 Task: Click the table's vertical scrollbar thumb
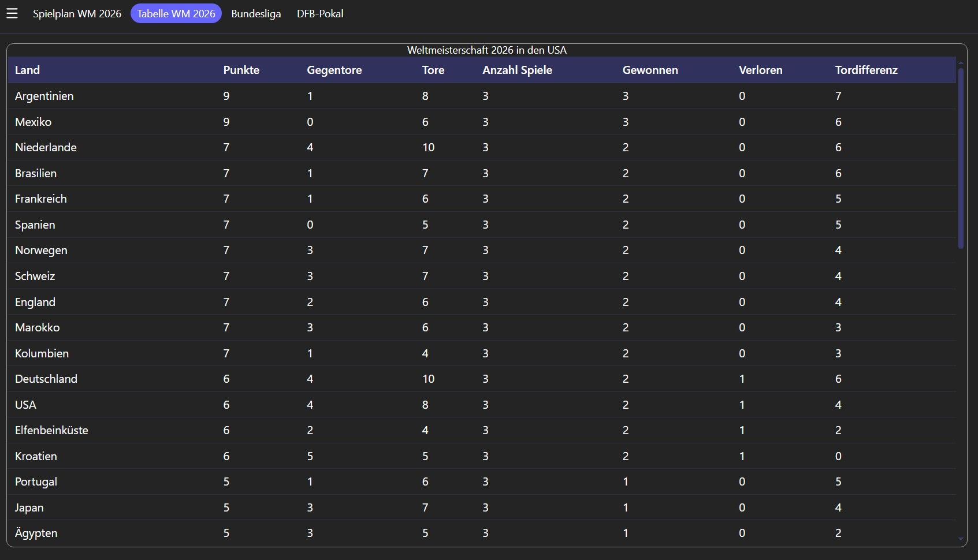[x=961, y=158]
